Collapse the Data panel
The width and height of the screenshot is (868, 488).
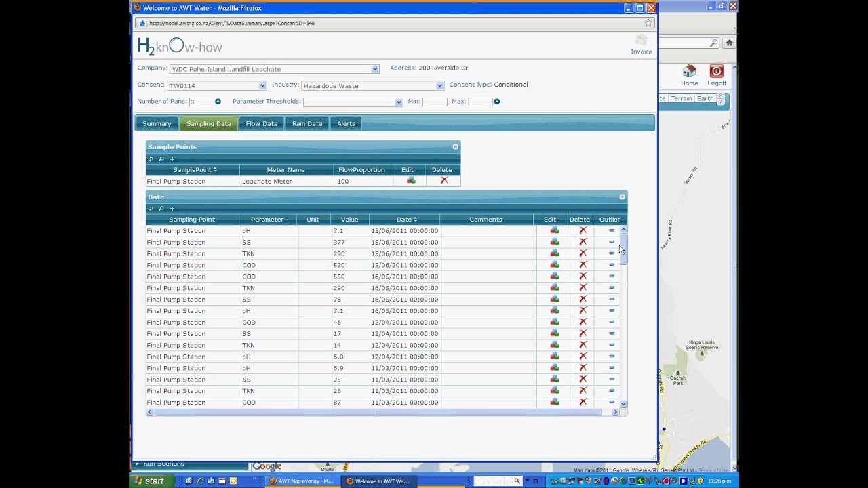(x=622, y=197)
